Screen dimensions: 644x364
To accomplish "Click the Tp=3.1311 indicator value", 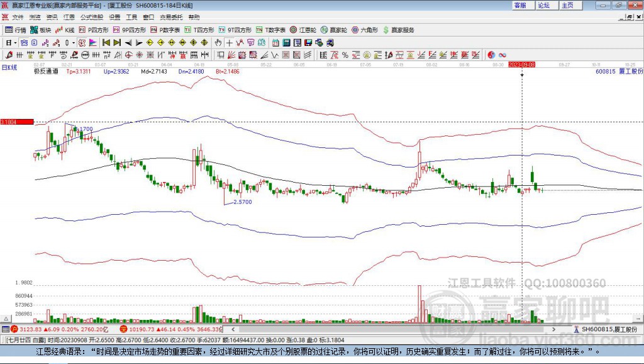I will pos(79,71).
